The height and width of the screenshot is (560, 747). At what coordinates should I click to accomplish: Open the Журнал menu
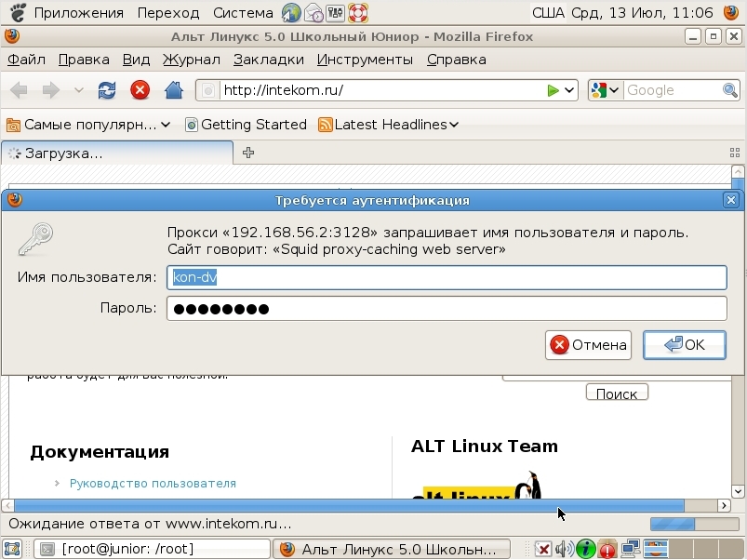tap(192, 60)
